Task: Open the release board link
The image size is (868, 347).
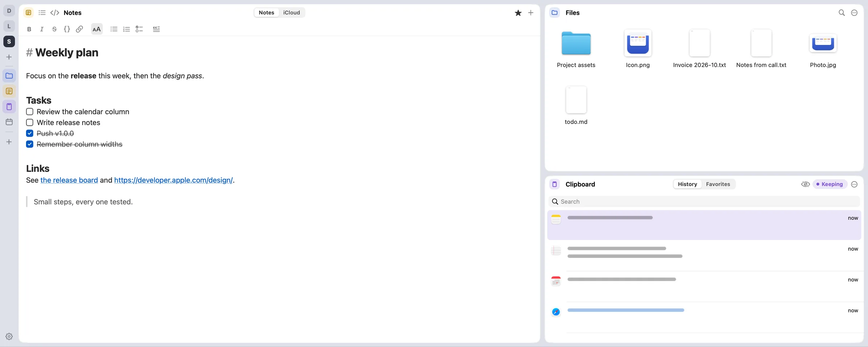Action: coord(69,180)
